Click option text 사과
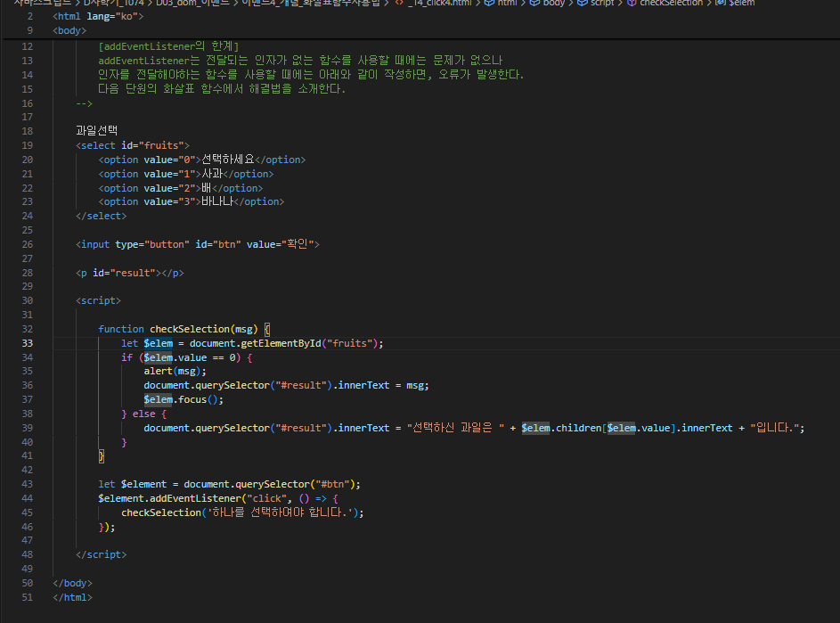The width and height of the screenshot is (840, 623). (x=212, y=174)
